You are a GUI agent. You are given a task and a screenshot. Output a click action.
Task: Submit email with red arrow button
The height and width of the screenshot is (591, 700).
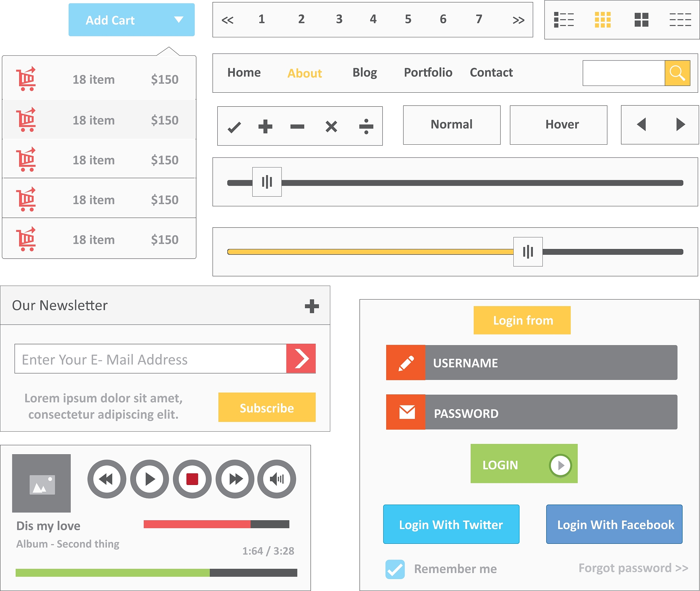pyautogui.click(x=301, y=358)
